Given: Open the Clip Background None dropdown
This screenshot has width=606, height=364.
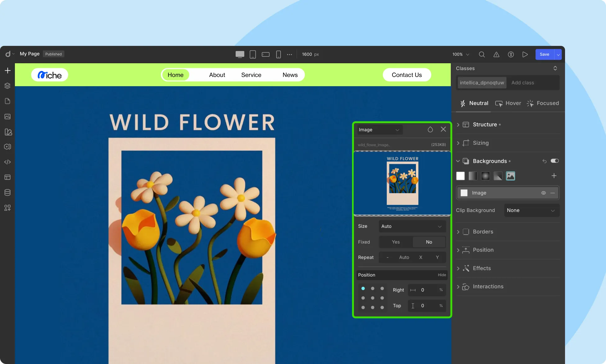Looking at the screenshot, I should [532, 210].
